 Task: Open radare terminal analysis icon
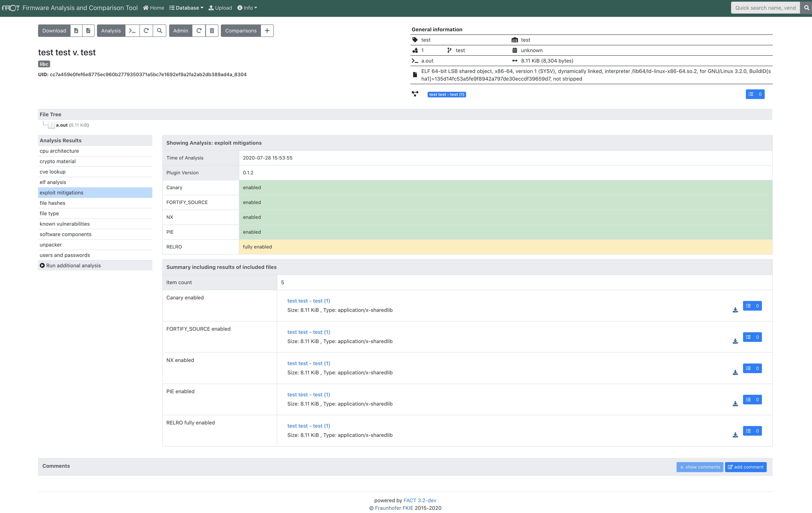pyautogui.click(x=132, y=31)
